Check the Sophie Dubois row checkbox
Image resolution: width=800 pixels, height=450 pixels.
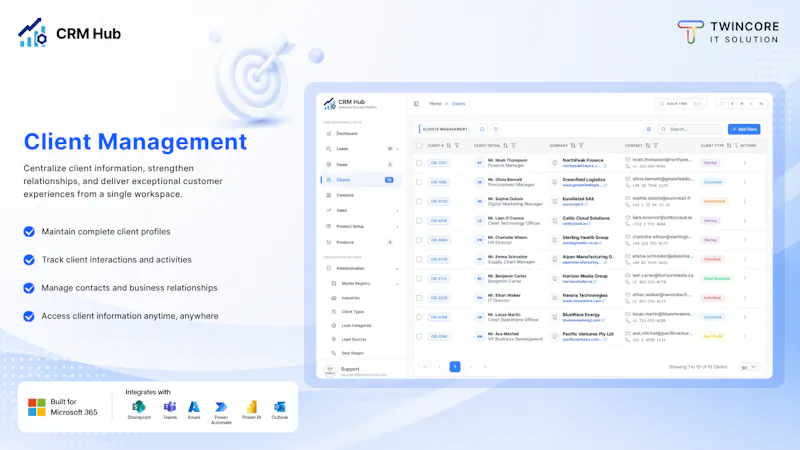coord(419,202)
